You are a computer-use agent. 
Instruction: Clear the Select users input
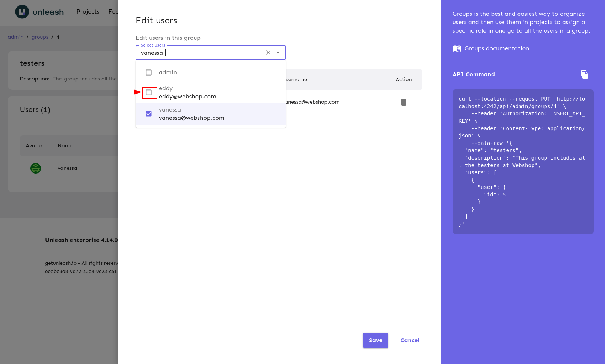(x=268, y=53)
